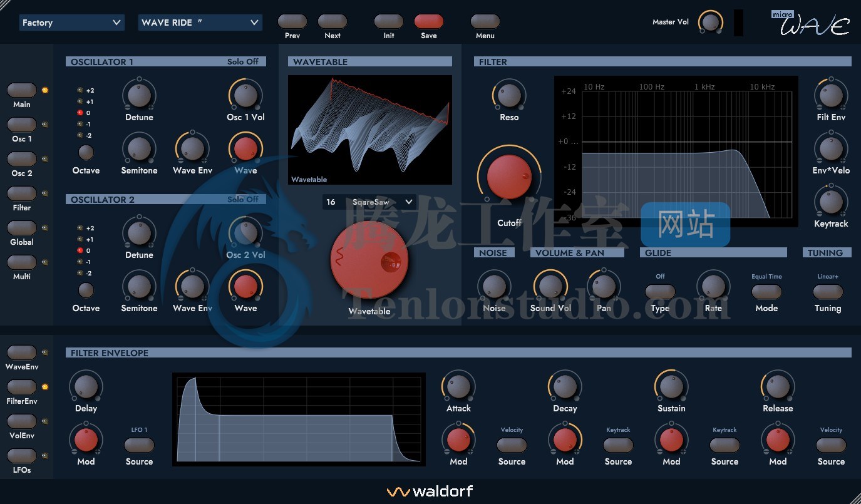Open the Factory bank dropdown
861x504 pixels.
click(x=71, y=23)
